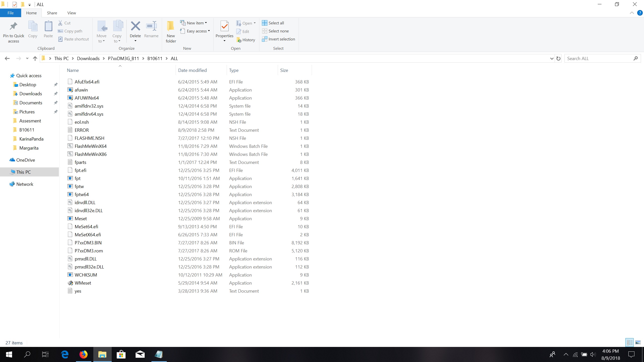The image size is (644, 362).
Task: Select FlashMeWinX64 batch file
Action: (91, 146)
